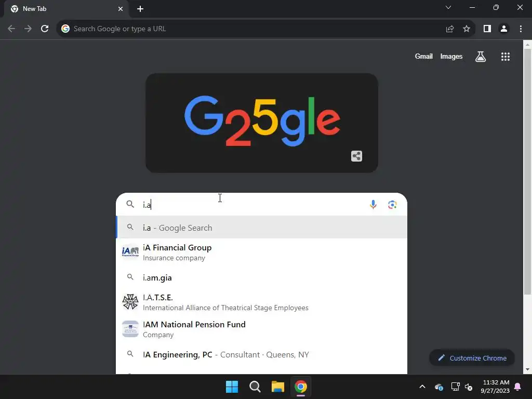The height and width of the screenshot is (399, 532).
Task: Click the iA Financial Group logo
Action: (130, 252)
